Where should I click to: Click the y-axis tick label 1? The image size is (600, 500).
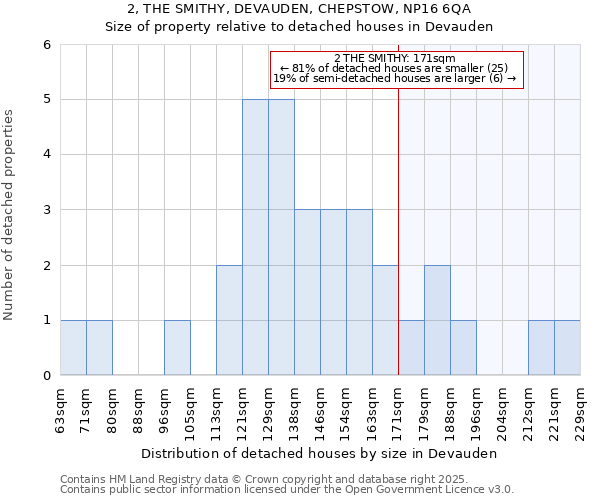click(47, 320)
